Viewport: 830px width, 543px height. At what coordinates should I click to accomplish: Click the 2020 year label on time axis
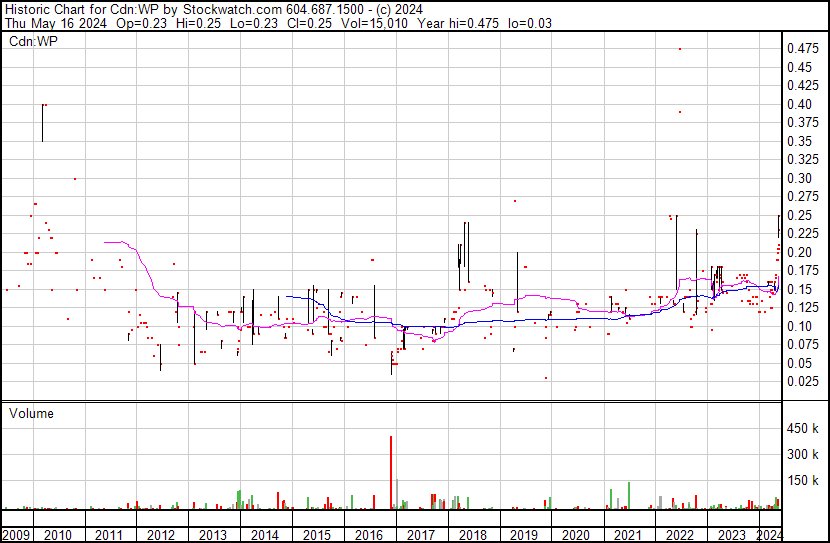[576, 535]
